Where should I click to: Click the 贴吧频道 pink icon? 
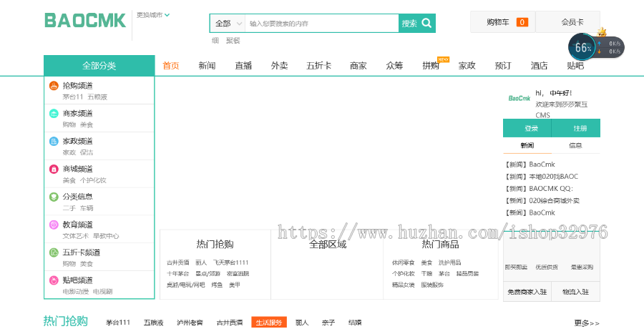(54, 280)
